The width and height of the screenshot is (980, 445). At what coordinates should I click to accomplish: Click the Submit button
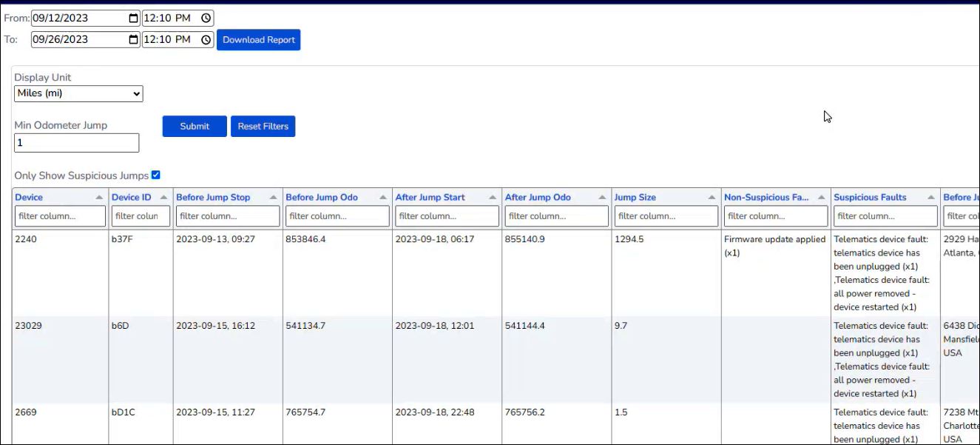tap(195, 127)
